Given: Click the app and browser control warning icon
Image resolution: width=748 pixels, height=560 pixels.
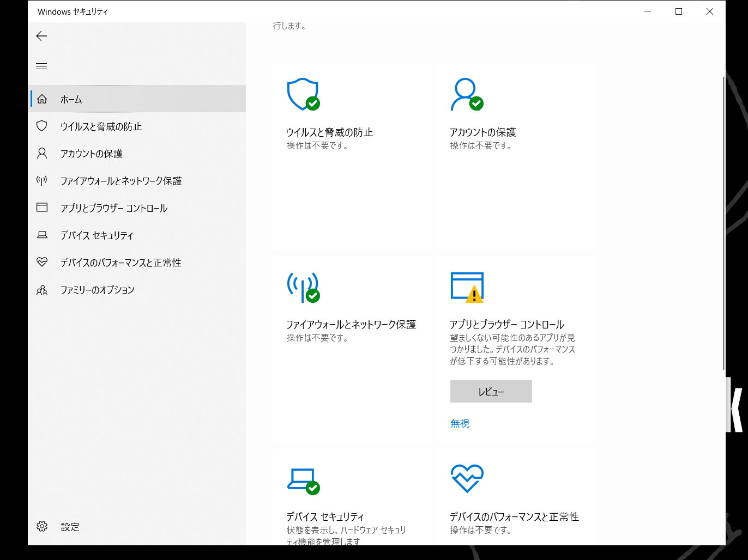Looking at the screenshot, I should (467, 287).
